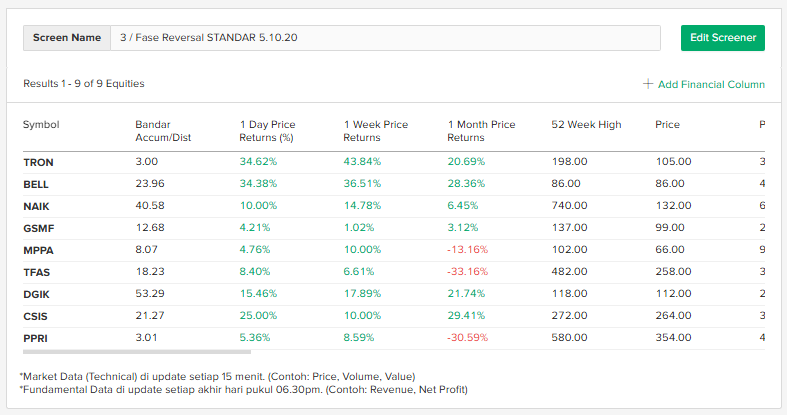
Task: Open the TRON stock symbol
Action: pos(38,161)
